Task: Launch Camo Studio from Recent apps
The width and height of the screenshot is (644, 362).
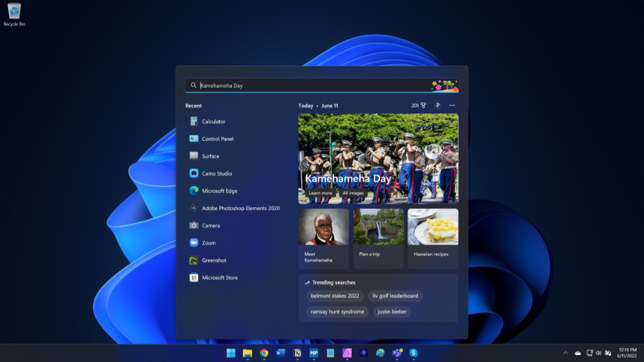Action: [x=216, y=174]
